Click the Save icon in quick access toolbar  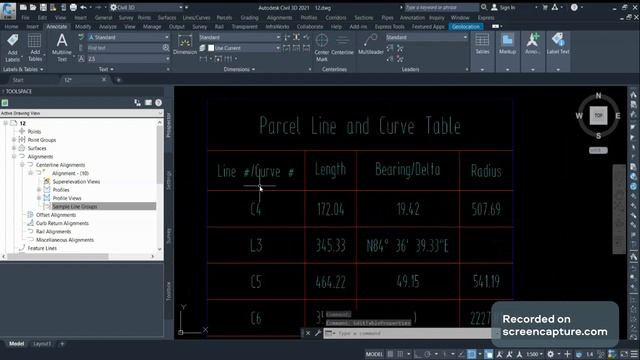tap(43, 7)
